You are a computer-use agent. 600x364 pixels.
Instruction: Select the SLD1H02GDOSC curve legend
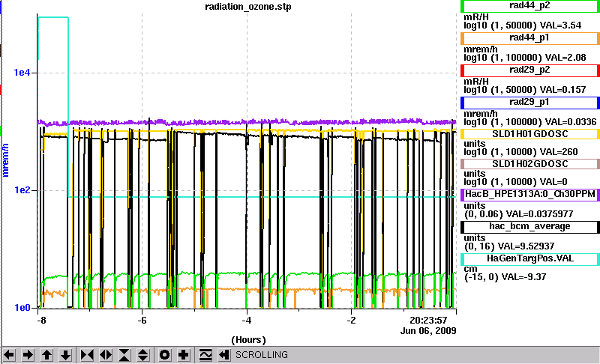[x=530, y=164]
